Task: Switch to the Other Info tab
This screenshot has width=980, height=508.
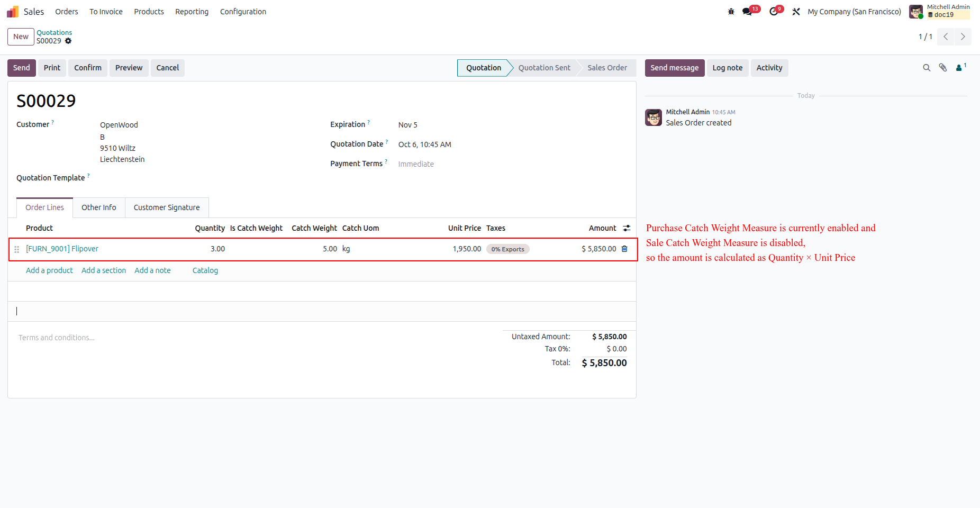Action: click(x=99, y=207)
